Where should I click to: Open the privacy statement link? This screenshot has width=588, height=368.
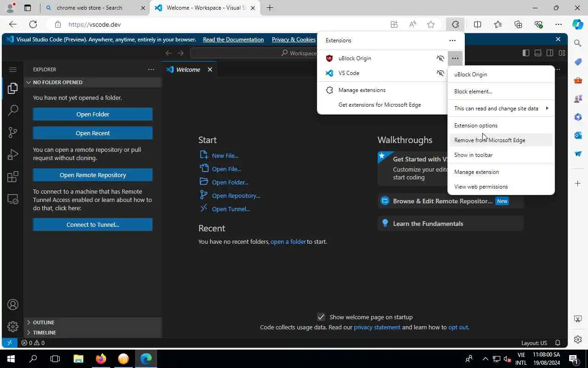click(377, 328)
